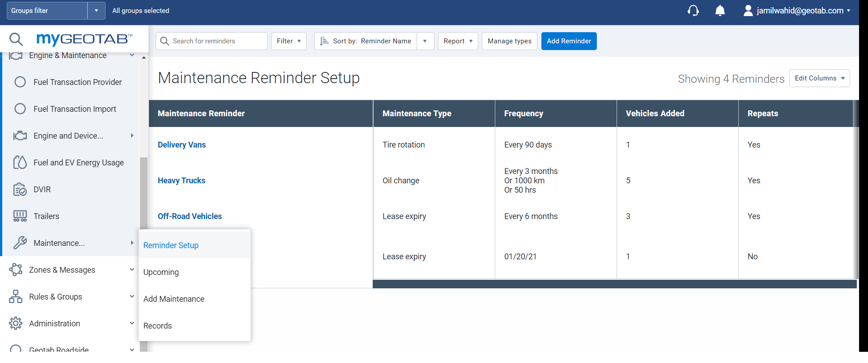The width and height of the screenshot is (868, 363).
Task: Expand the Sort by dropdown arrow
Action: click(425, 41)
